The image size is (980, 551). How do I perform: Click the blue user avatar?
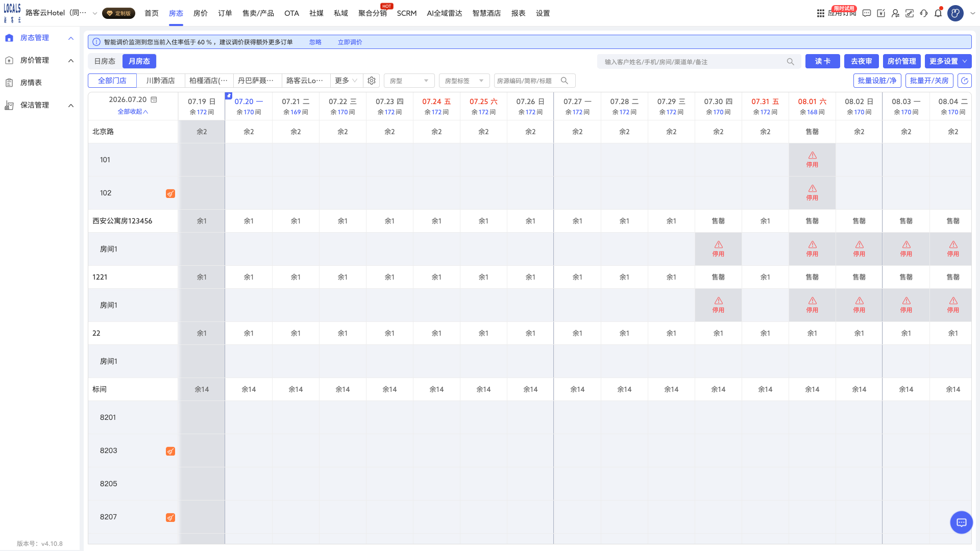coord(955,13)
